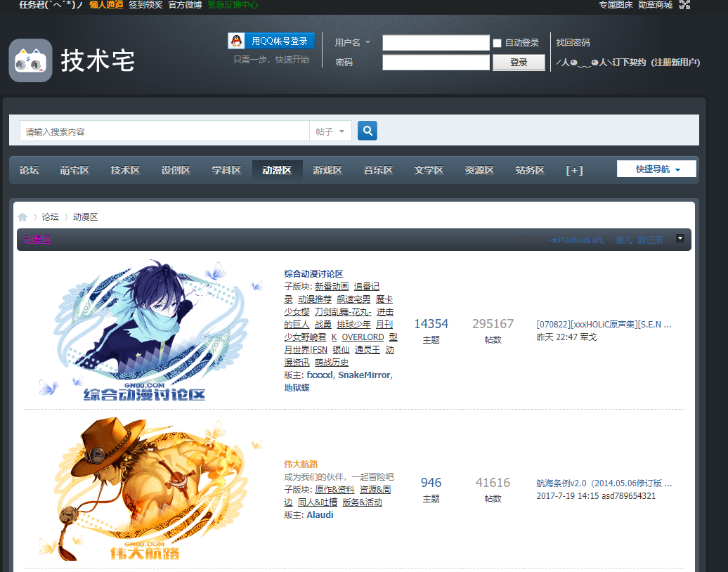Screen dimensions: 728x572
Task: Open the 动漫推荐 sub-board link
Action: point(315,299)
